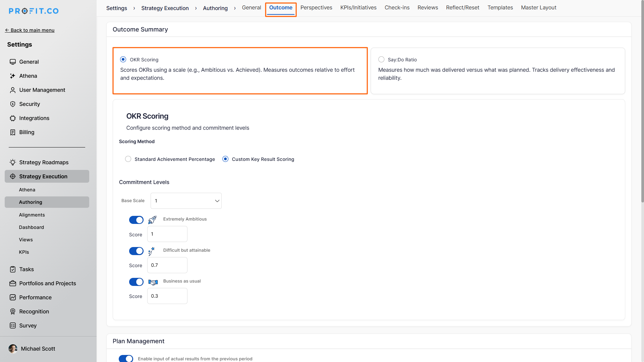Choose Standard Achievement Percentage scoring method

(x=128, y=159)
